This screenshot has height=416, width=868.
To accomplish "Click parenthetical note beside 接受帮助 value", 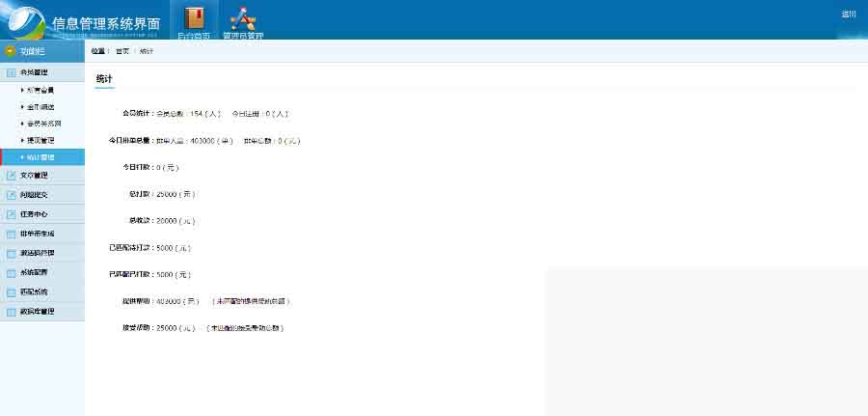I will click(x=245, y=328).
